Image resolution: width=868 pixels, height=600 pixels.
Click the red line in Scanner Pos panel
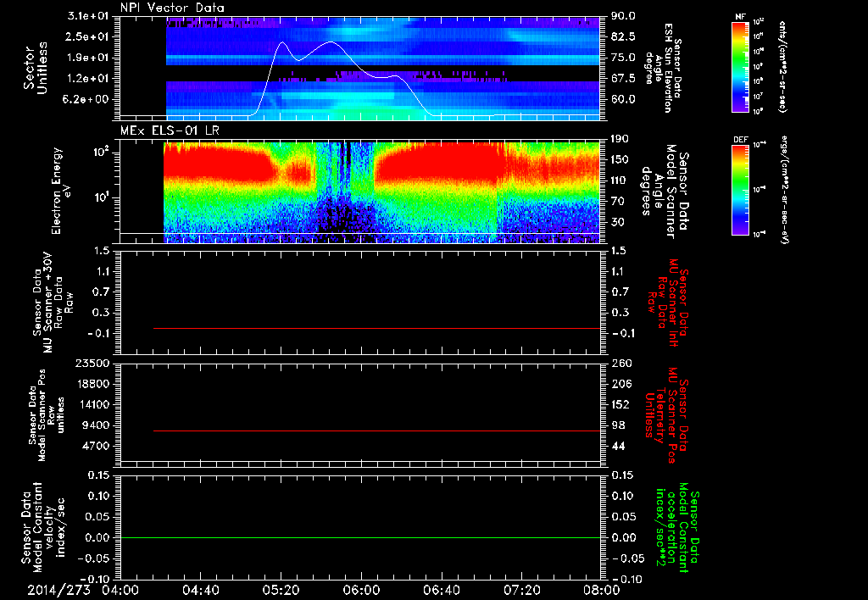point(376,431)
